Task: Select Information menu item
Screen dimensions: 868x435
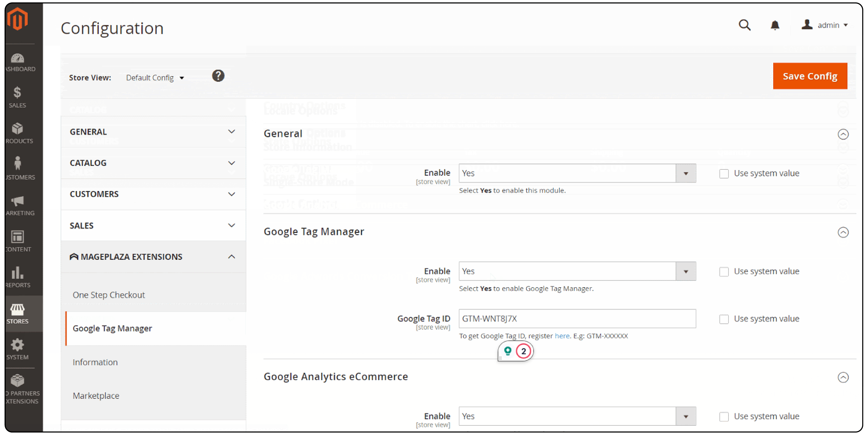Action: tap(95, 362)
